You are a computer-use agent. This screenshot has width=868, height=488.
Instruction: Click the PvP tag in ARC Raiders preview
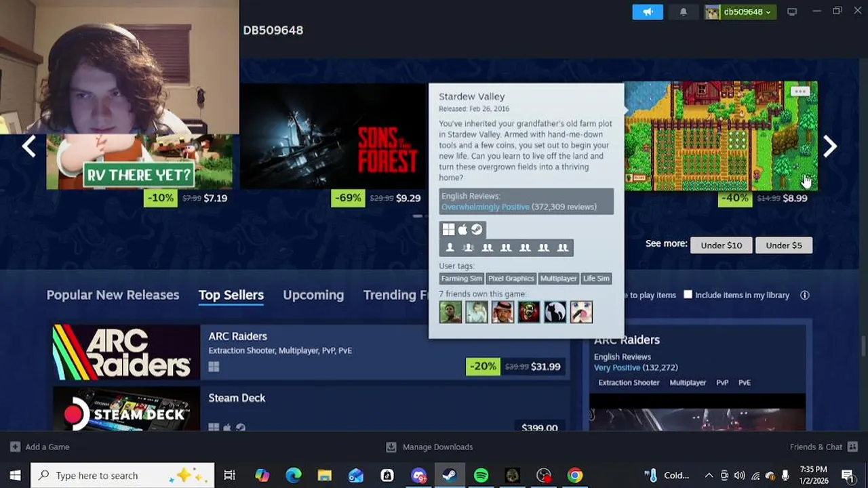click(722, 383)
